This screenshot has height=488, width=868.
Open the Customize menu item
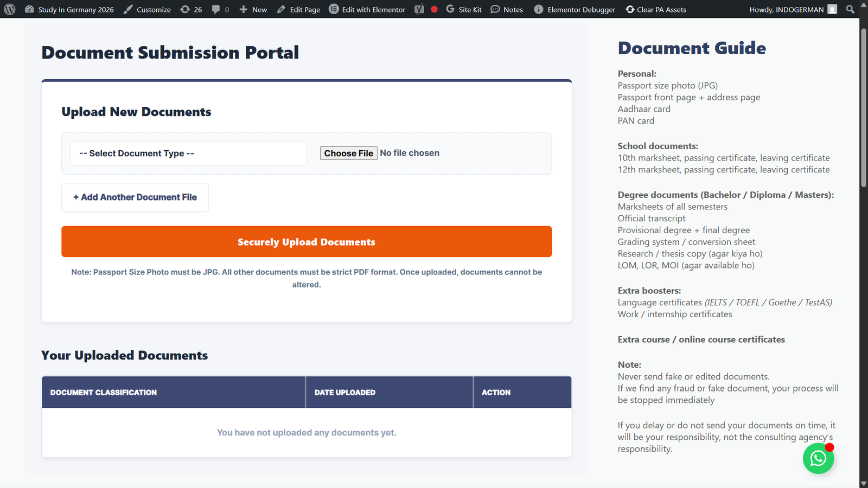(147, 9)
